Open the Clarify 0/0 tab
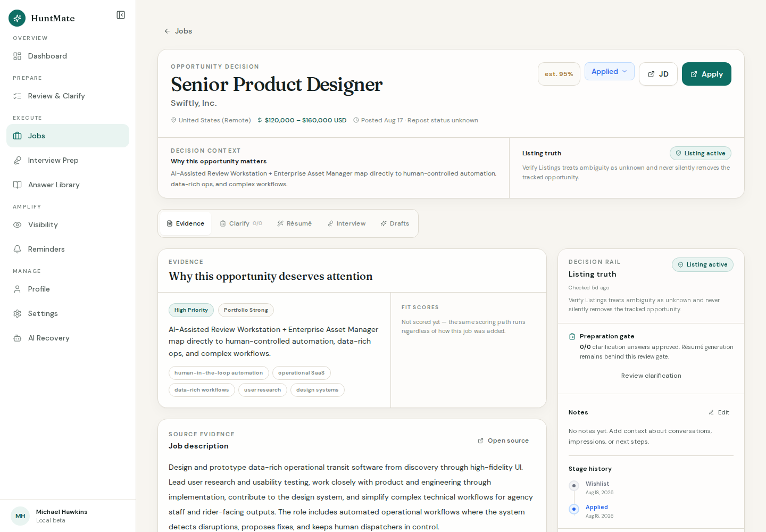Image resolution: width=766 pixels, height=532 pixels. click(x=241, y=223)
